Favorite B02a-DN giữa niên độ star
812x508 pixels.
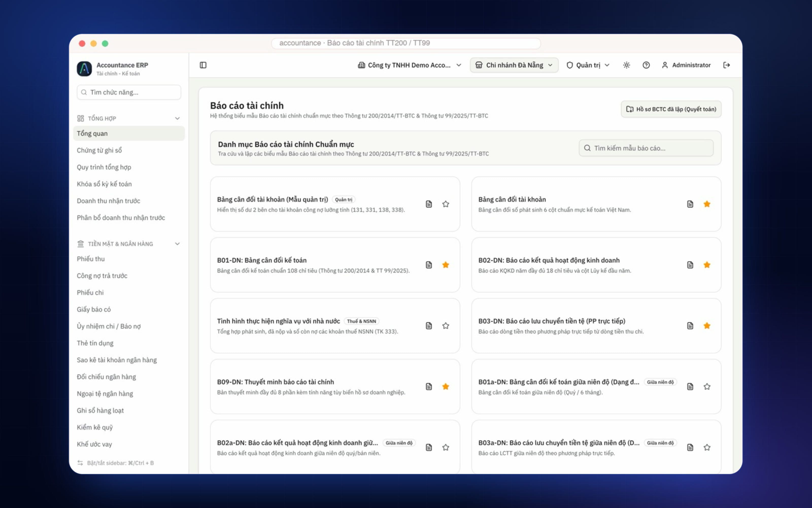coord(446,447)
